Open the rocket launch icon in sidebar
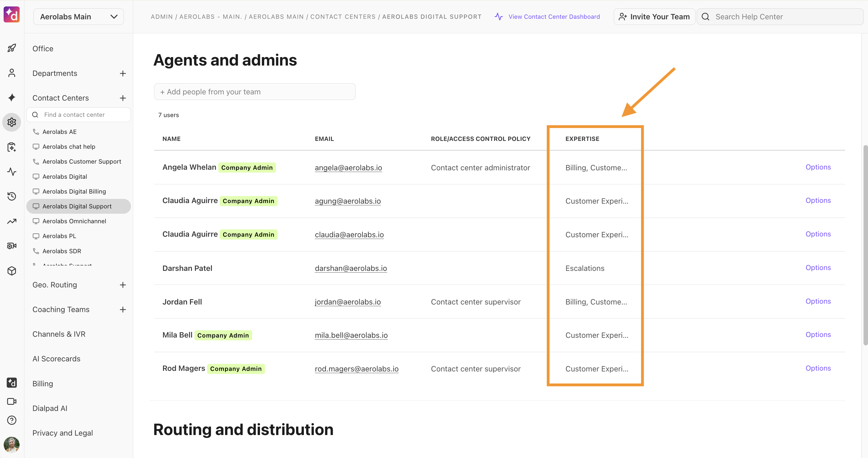The width and height of the screenshot is (868, 458). pyautogui.click(x=12, y=48)
